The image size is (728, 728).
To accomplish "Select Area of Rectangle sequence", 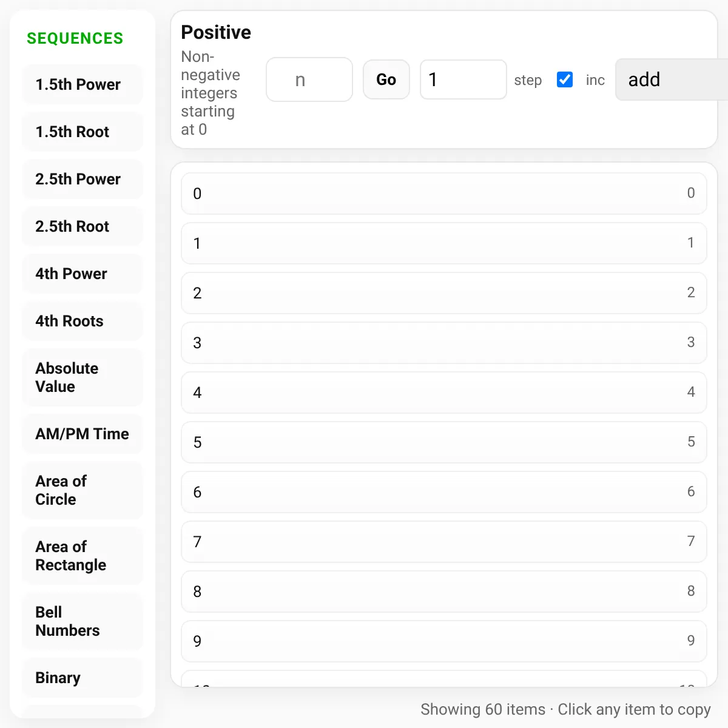I will point(83,556).
